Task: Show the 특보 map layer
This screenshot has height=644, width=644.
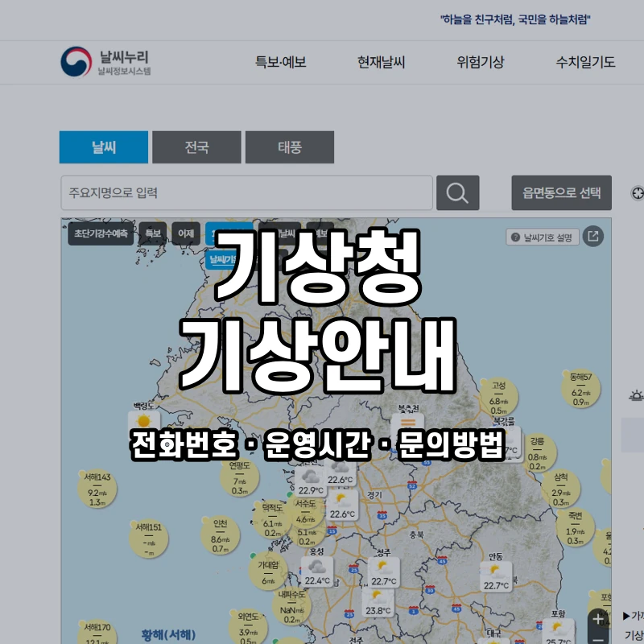Action: pos(153,233)
